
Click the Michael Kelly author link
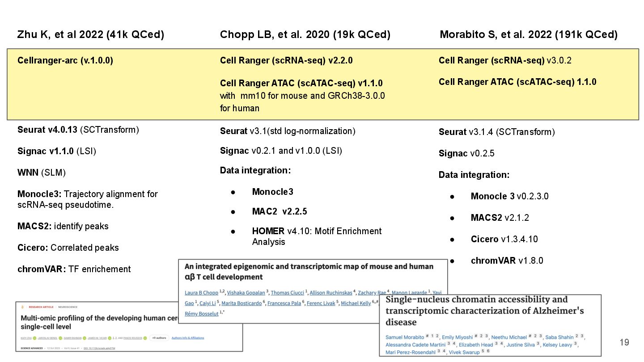pos(356,303)
